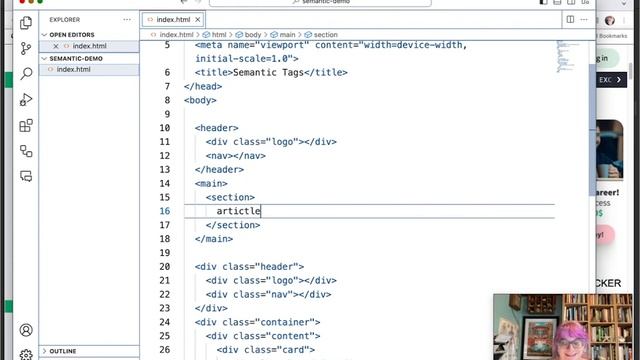Click the <header> tag on line 10
640x360 pixels.
(216, 128)
